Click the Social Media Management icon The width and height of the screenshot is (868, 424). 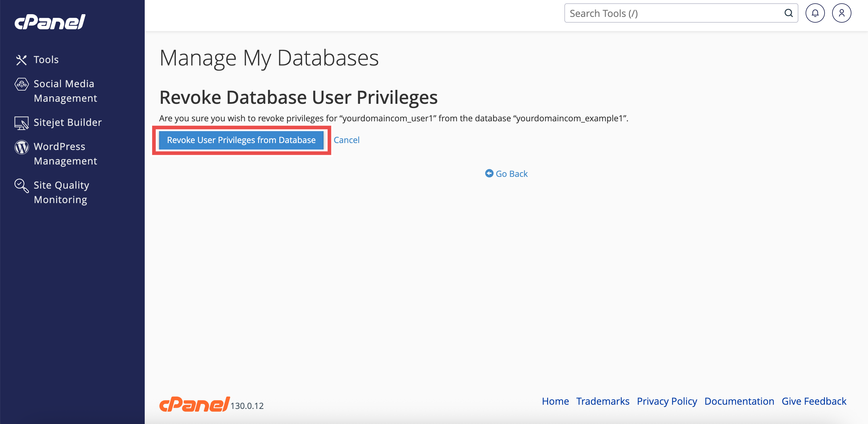21,84
